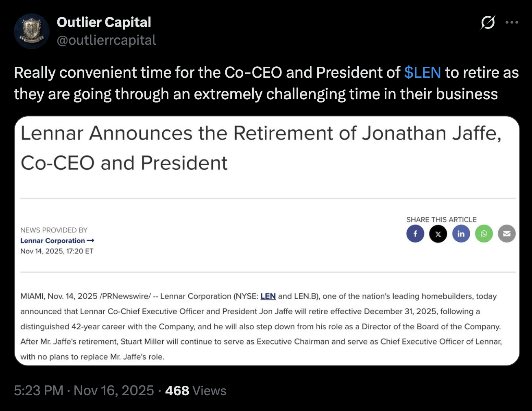
Task: Open the three-dot more options menu
Action: pyautogui.click(x=512, y=22)
